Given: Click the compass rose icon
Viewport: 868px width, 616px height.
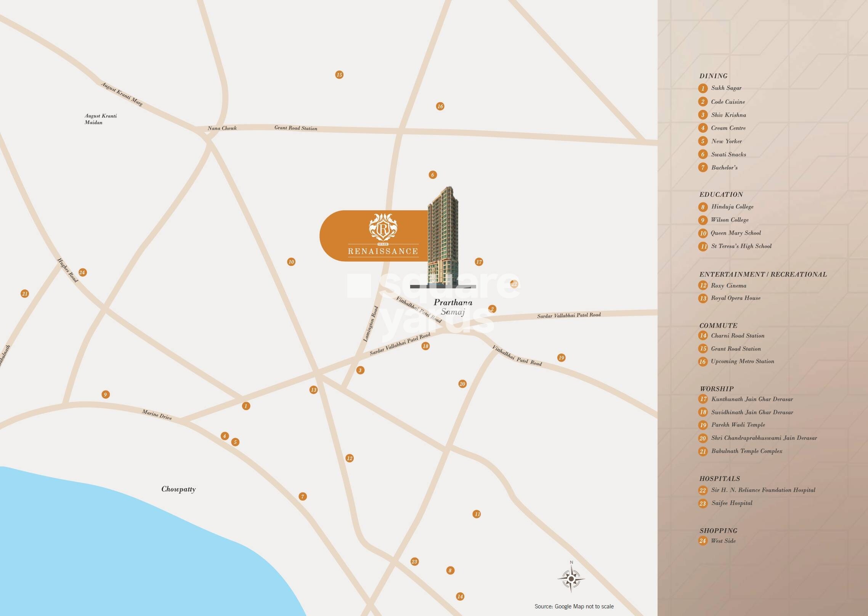Looking at the screenshot, I should 571,579.
